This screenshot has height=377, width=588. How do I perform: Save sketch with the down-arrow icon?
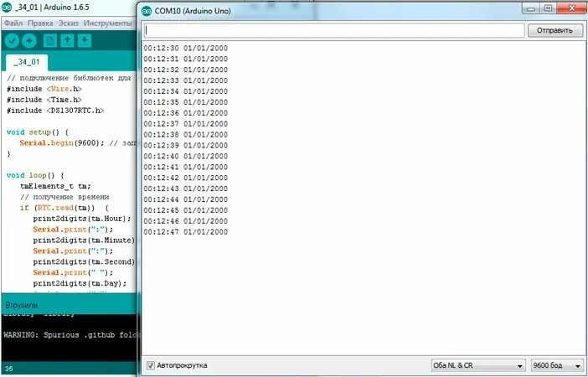(x=85, y=40)
